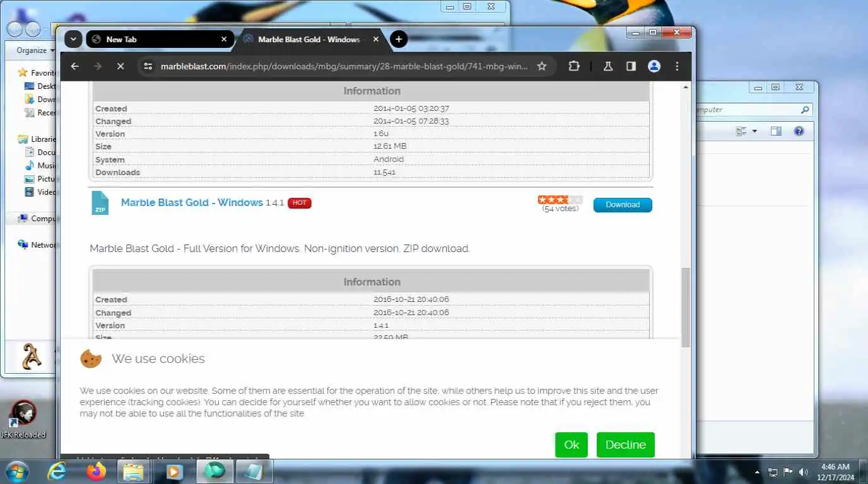The image size is (868, 484).
Task: Open the Chrome three-dot menu
Action: (677, 66)
